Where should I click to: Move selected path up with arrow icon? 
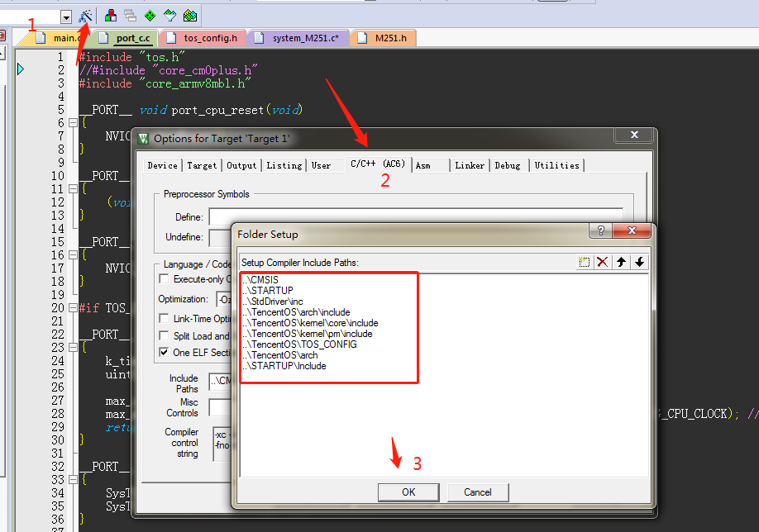tap(621, 262)
